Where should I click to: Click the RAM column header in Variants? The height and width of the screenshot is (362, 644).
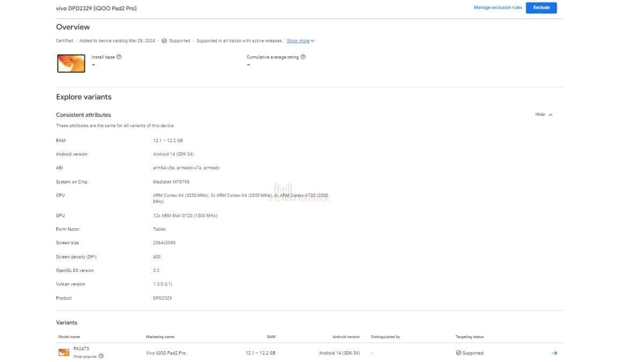pos(271,337)
